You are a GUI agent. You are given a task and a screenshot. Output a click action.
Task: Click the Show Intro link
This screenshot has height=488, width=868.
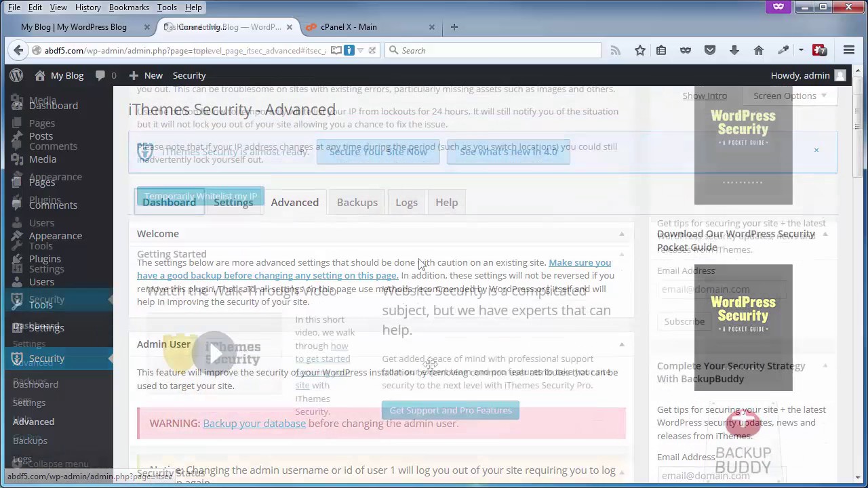coord(705,96)
